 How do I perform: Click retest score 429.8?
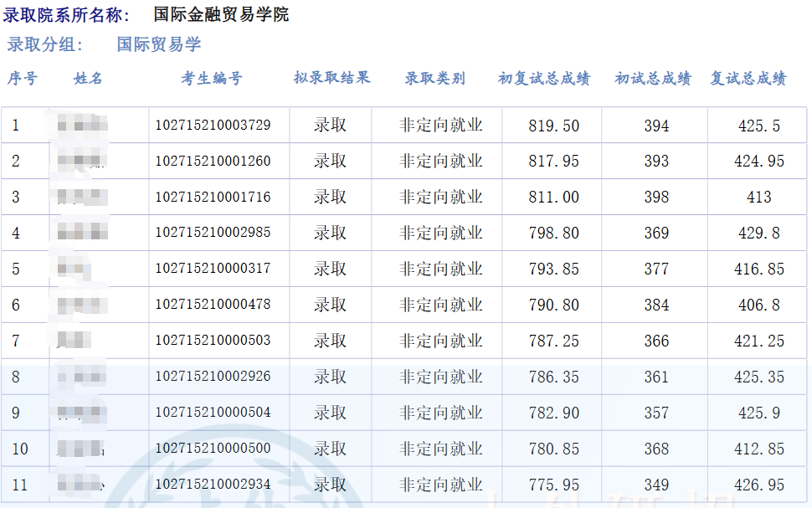758,233
